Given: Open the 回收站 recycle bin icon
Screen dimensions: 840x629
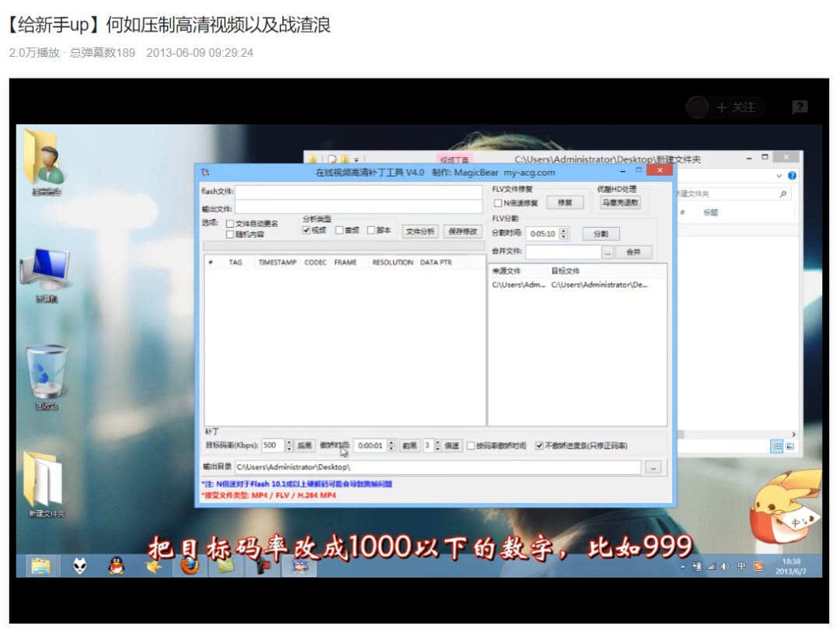Looking at the screenshot, I should pos(47,377).
